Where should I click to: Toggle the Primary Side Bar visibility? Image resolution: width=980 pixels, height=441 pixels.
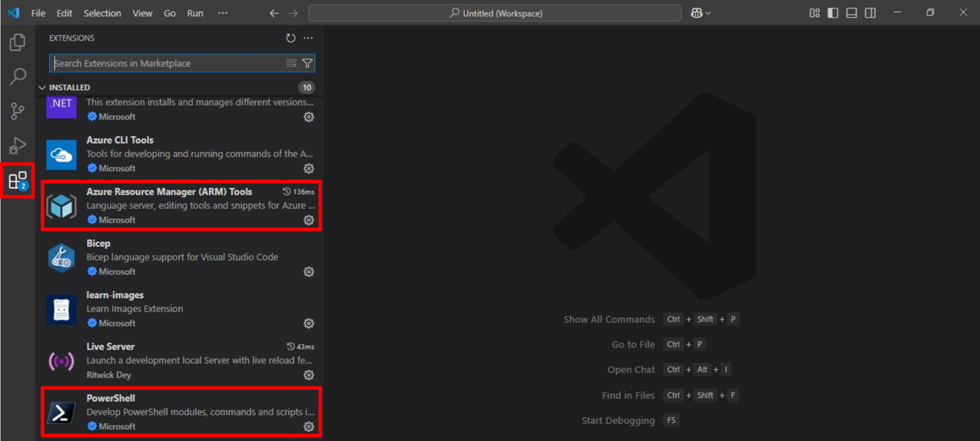pyautogui.click(x=833, y=12)
